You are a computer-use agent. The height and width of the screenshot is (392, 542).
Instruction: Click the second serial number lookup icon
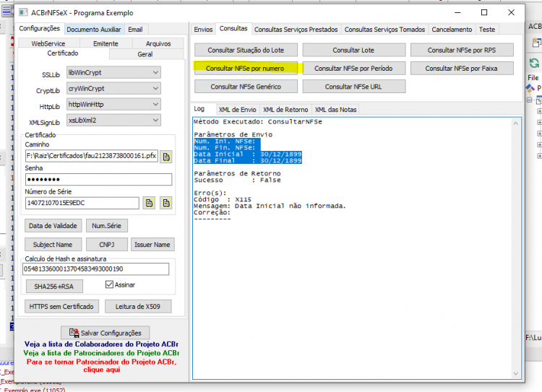(x=166, y=203)
